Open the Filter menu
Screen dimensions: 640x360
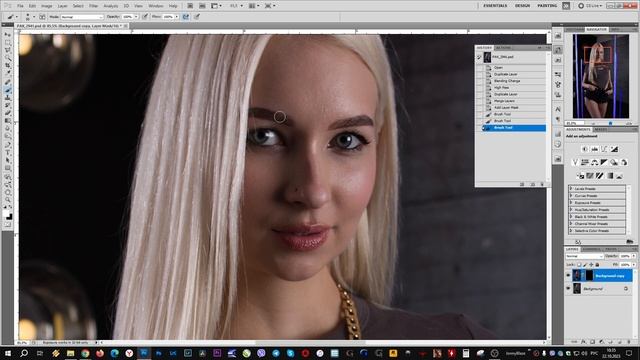93,6
